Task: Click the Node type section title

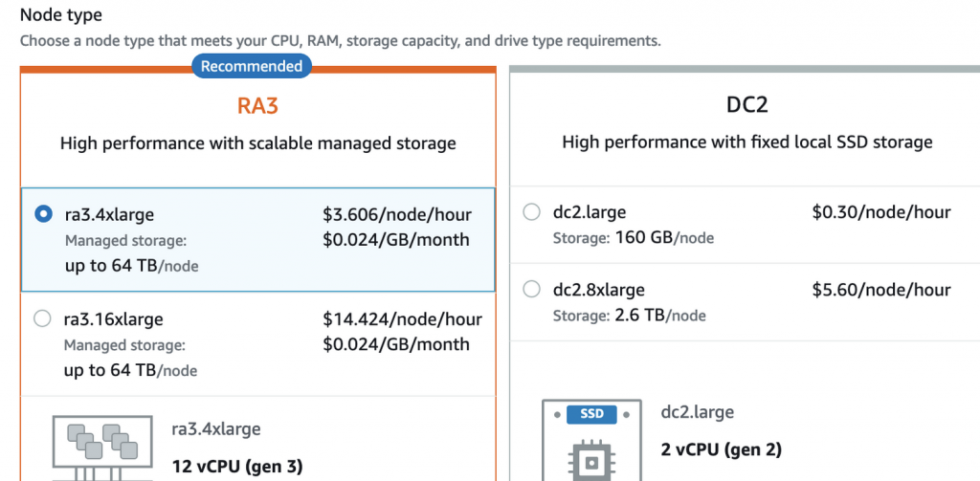Action: [61, 15]
